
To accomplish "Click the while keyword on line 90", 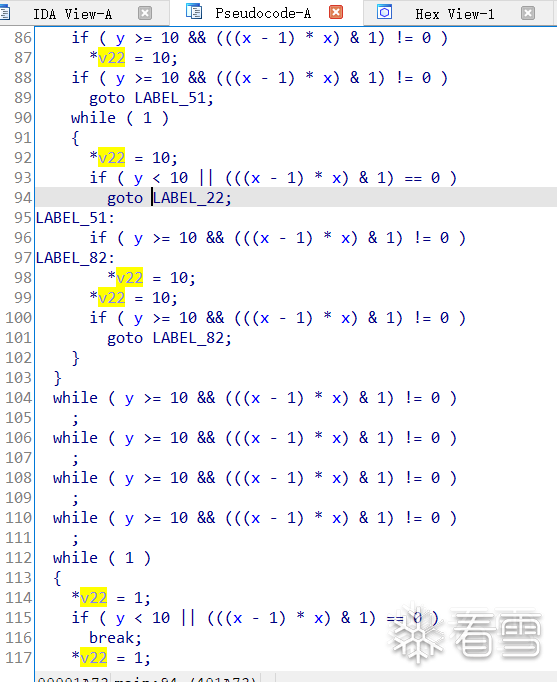I will point(93,118).
